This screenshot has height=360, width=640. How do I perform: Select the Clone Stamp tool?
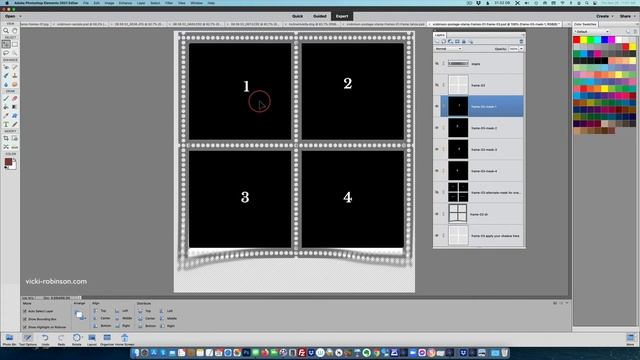click(x=15, y=76)
